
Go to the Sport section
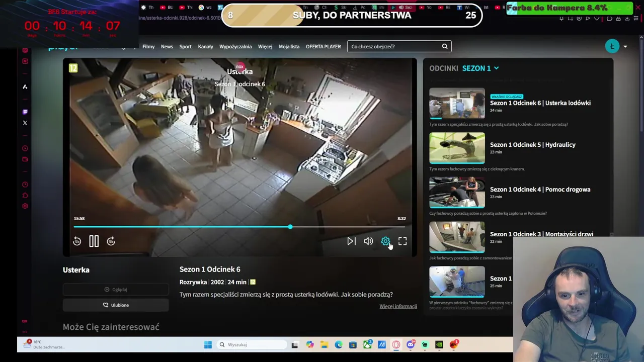[x=185, y=46]
